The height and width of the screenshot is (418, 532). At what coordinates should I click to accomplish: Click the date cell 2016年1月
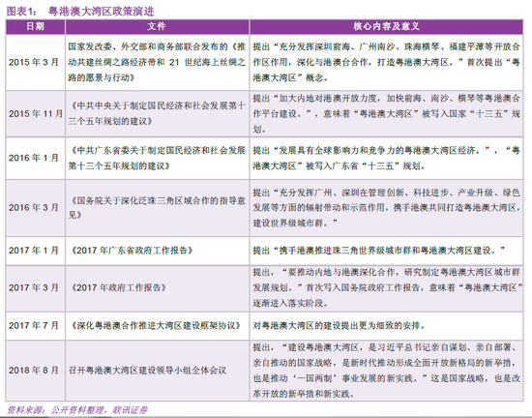tap(35, 158)
